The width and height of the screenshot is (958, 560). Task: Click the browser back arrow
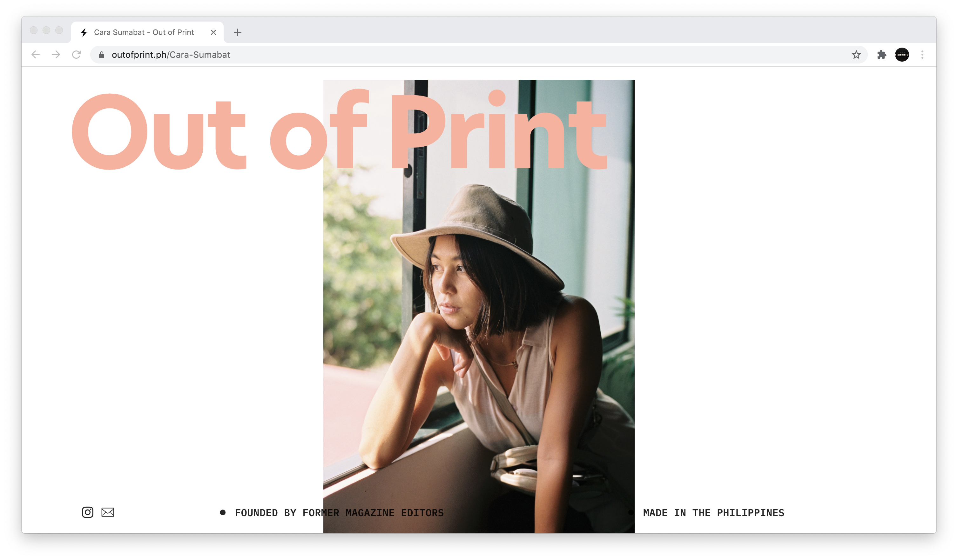(x=36, y=55)
